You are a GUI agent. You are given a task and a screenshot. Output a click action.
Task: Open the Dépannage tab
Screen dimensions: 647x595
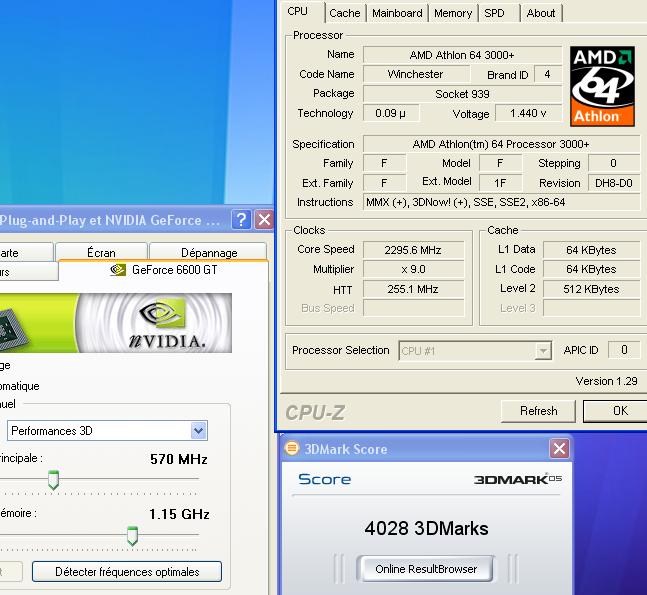[209, 253]
